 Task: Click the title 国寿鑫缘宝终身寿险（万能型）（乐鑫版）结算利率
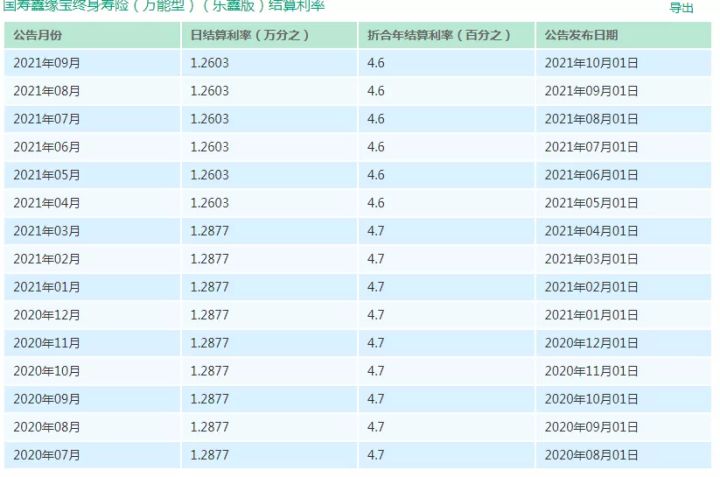pos(163,6)
